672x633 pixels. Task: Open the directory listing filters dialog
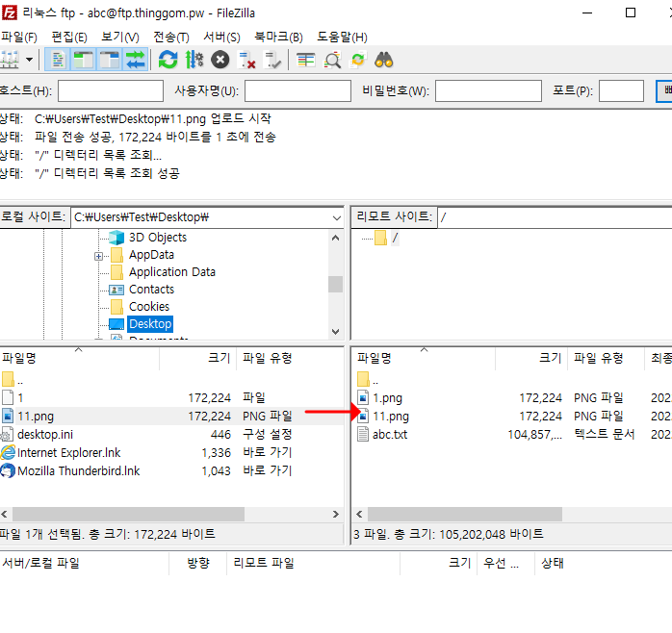click(306, 60)
